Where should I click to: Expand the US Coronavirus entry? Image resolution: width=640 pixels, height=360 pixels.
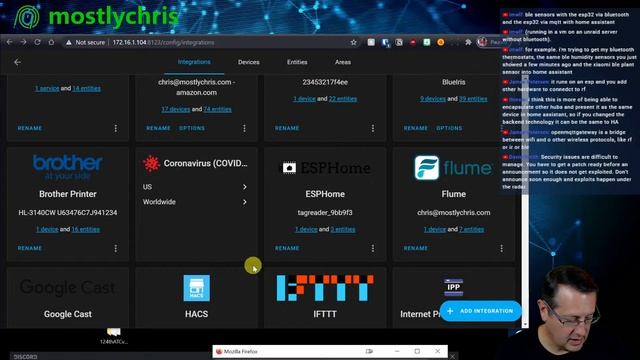pyautogui.click(x=196, y=187)
